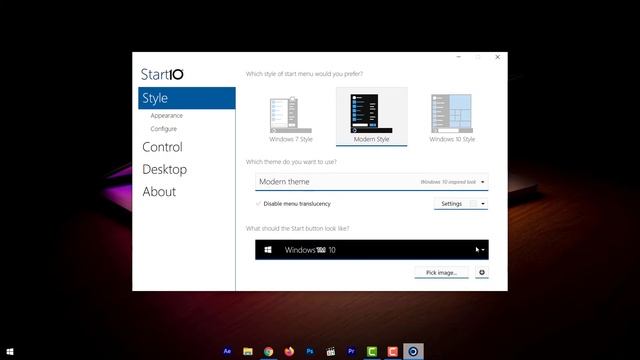Launch Firefox from the taskbar

pos(289,351)
